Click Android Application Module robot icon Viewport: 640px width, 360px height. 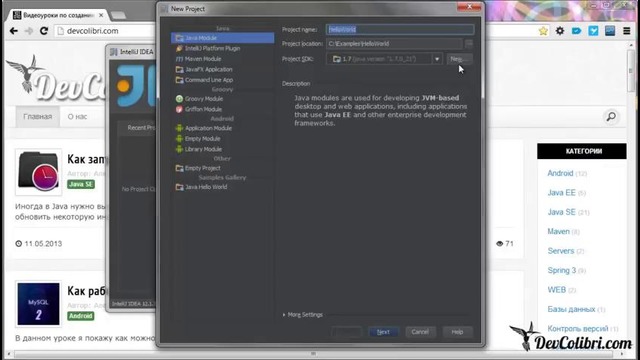point(179,128)
